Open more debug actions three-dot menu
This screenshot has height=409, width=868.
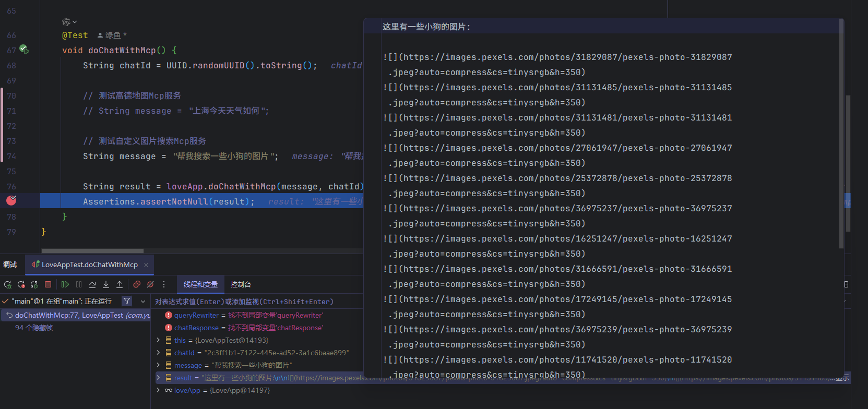[x=164, y=284]
